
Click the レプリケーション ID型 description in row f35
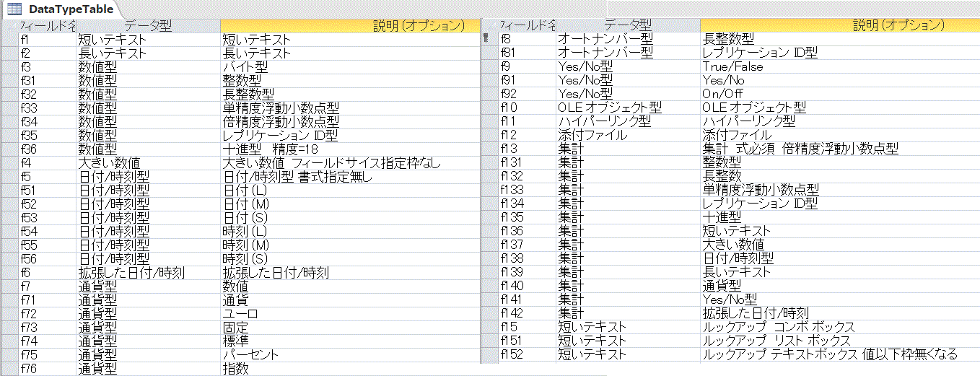(350, 135)
